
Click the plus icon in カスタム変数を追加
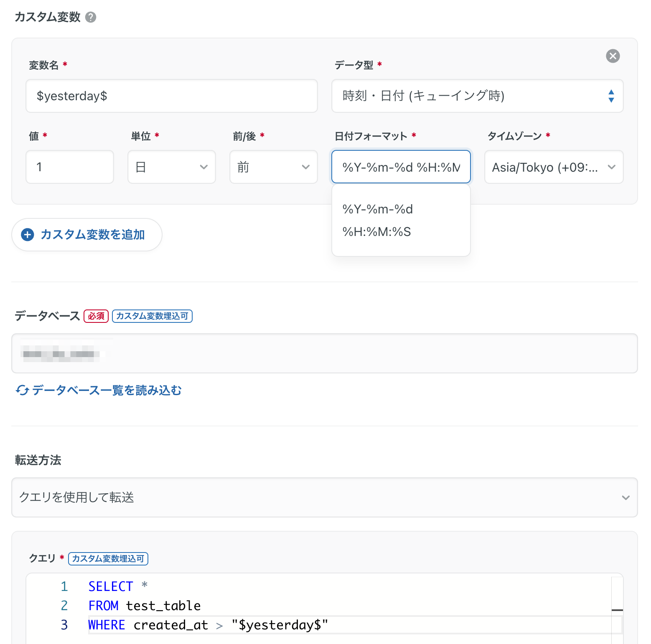[28, 235]
